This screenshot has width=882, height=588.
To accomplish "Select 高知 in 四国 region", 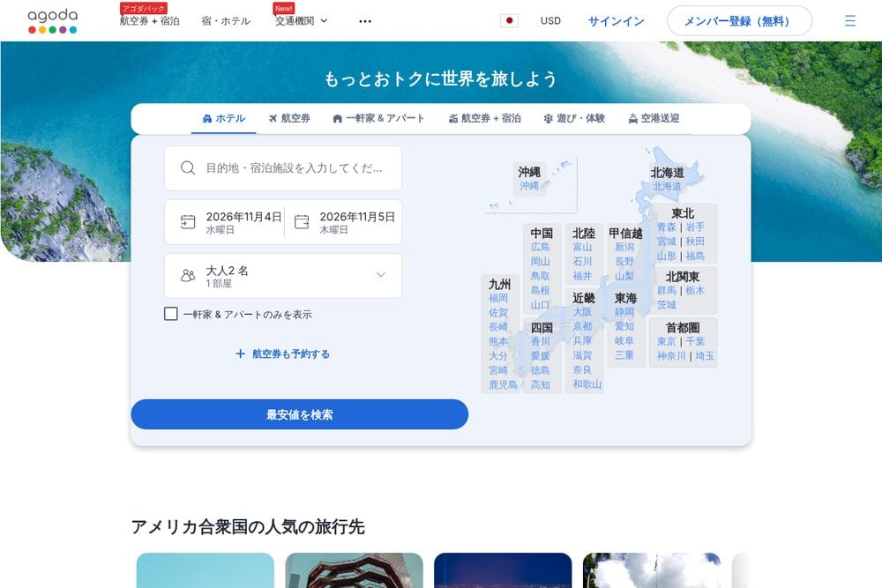I will tap(540, 385).
